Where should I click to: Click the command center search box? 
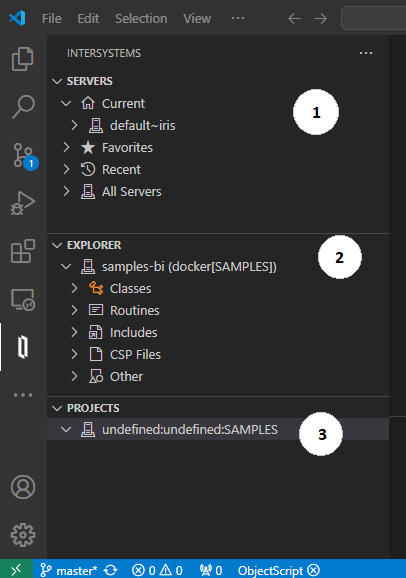[x=374, y=18]
